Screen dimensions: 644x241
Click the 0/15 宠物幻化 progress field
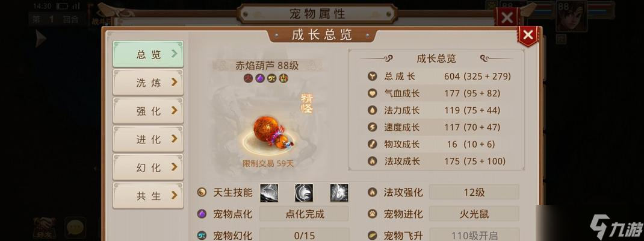click(x=305, y=235)
